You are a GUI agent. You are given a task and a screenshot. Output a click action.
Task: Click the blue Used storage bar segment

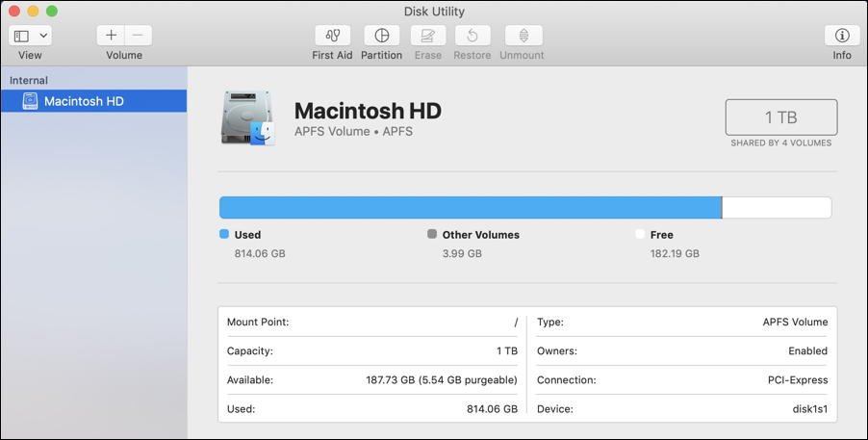coord(470,207)
